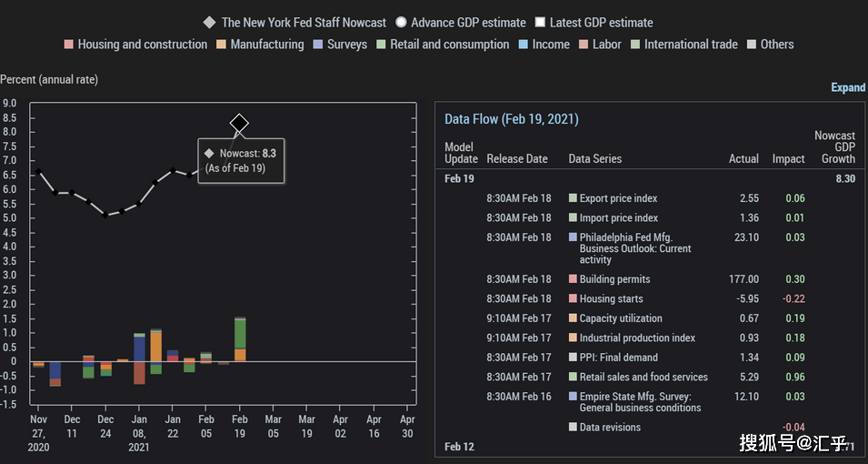Viewport: 868px width, 464px height.
Task: Select the Feb 19 nowcast diamond marker
Action: [239, 123]
